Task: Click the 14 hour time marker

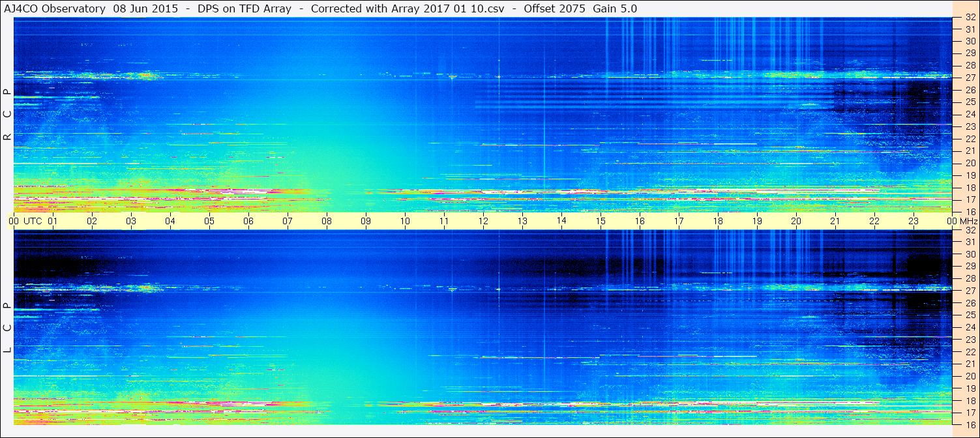Action: tap(561, 220)
